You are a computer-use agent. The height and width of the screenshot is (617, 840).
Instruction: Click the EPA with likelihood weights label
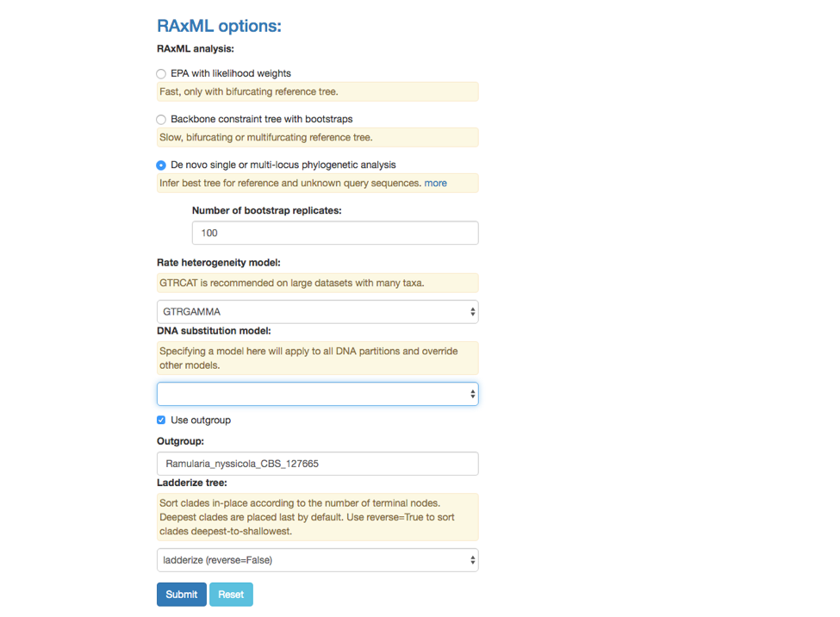(231, 73)
